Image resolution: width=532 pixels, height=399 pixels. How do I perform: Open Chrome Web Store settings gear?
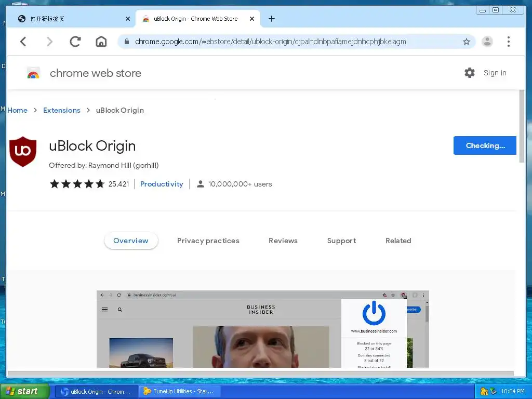[470, 73]
